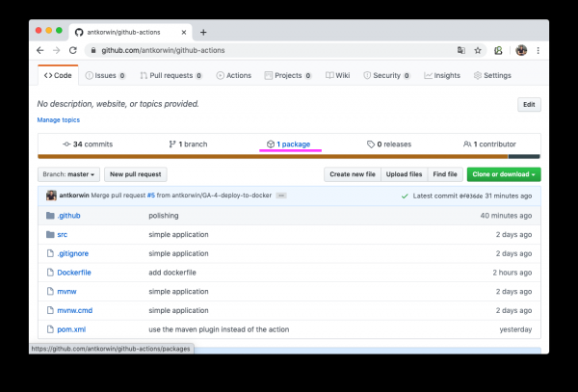The image size is (578, 392).
Task: Expand commit message ellipsis button
Action: point(280,196)
